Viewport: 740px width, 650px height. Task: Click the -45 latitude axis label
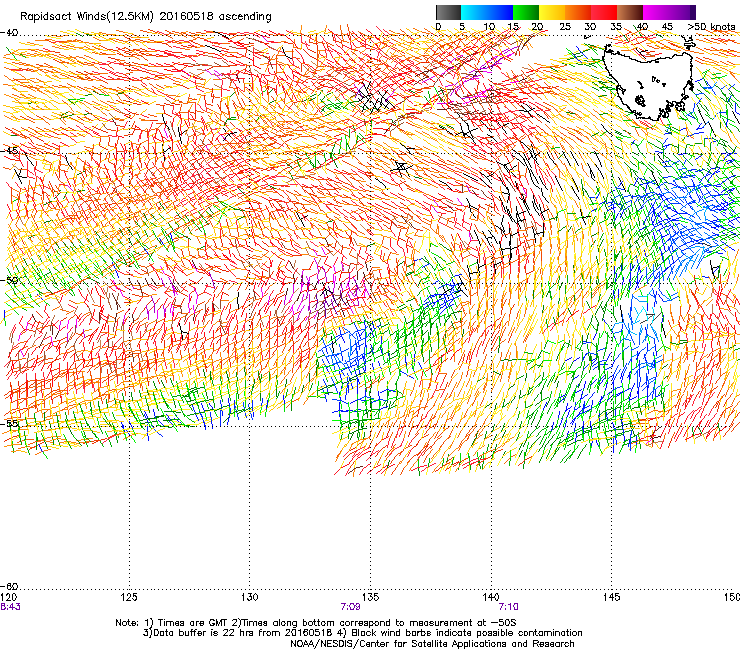click(9, 151)
